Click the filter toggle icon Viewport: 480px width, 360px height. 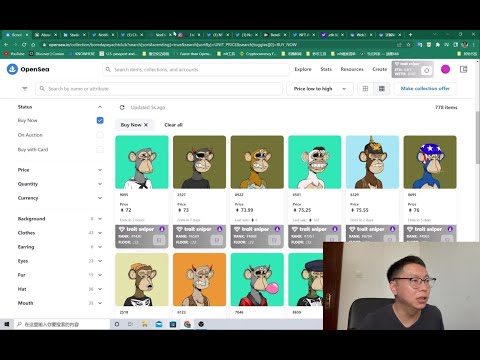25,89
